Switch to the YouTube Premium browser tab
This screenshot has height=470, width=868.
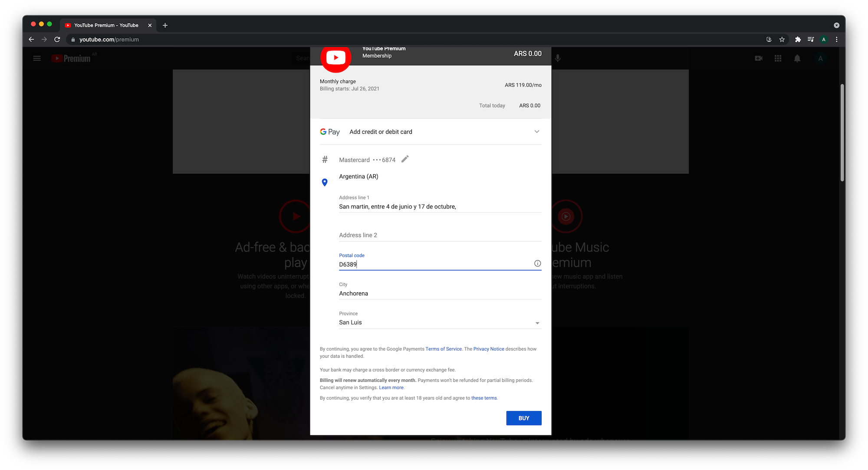pyautogui.click(x=105, y=25)
